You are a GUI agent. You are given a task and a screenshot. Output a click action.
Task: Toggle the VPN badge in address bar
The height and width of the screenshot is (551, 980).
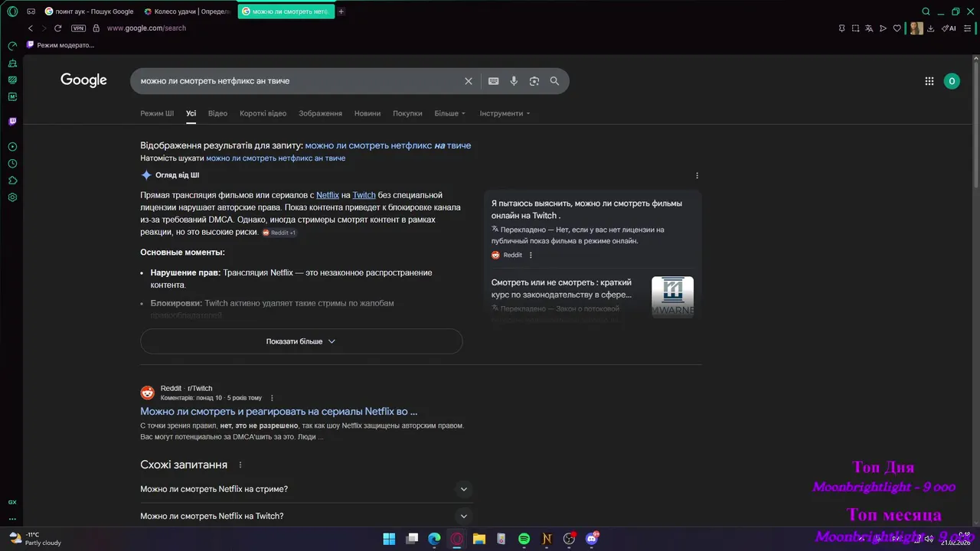pyautogui.click(x=78, y=28)
